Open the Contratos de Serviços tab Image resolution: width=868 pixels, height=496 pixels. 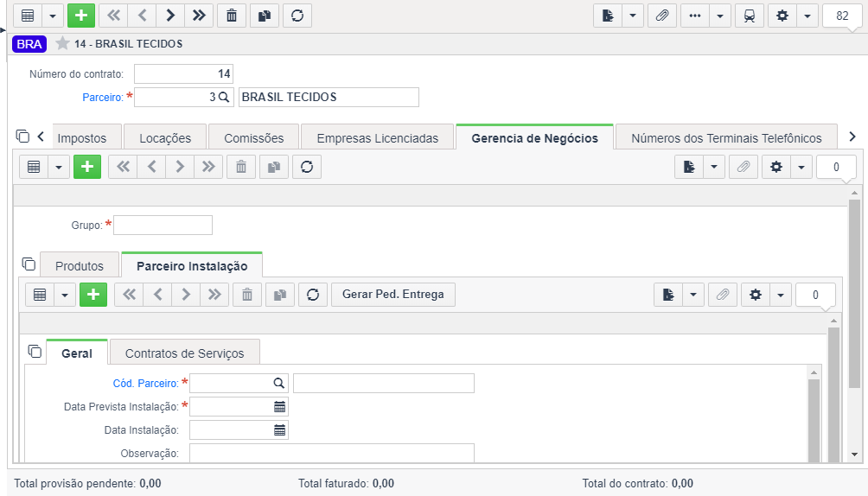tap(184, 353)
